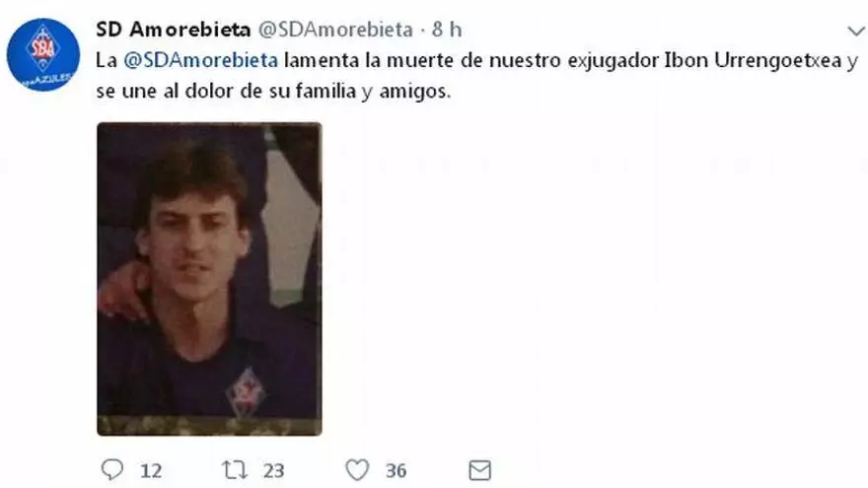View the 23 retweets count
This screenshot has height=488, width=868.
273,471
